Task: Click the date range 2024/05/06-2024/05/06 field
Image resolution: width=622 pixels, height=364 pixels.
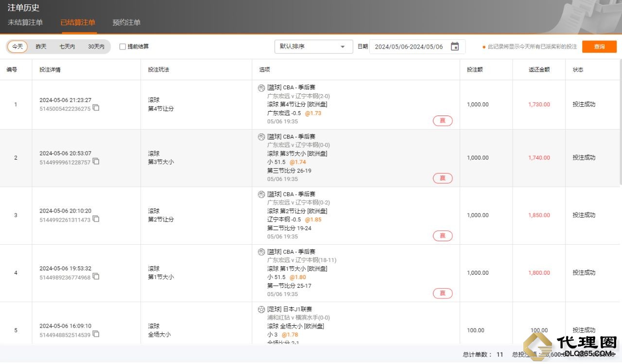Action: [x=417, y=47]
